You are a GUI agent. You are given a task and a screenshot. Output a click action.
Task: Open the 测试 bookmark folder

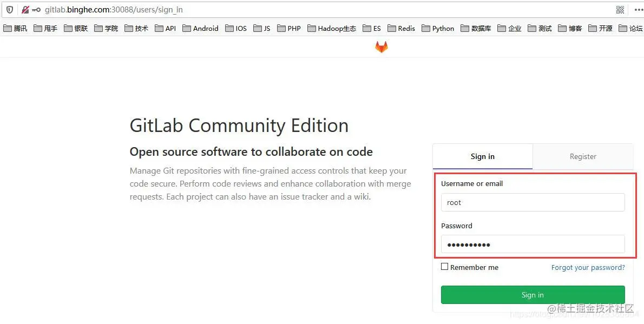pyautogui.click(x=540, y=28)
